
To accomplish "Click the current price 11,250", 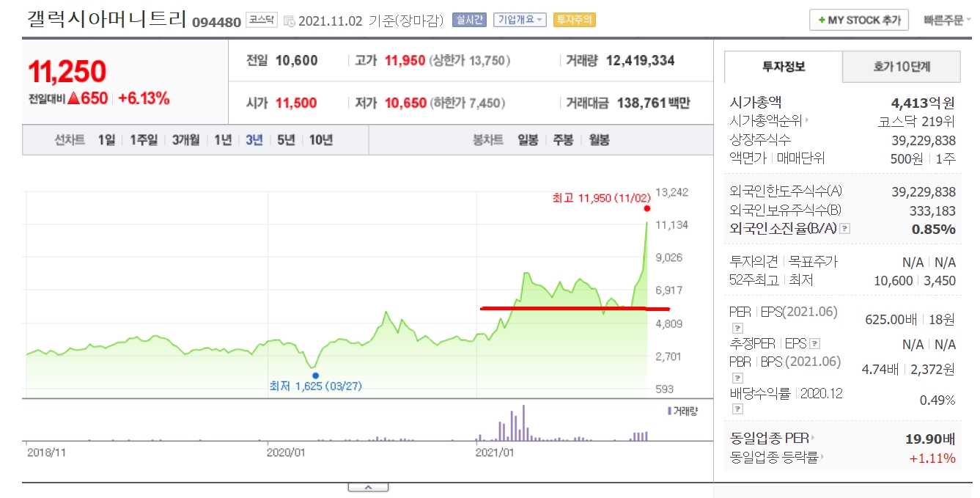I will 67,71.
